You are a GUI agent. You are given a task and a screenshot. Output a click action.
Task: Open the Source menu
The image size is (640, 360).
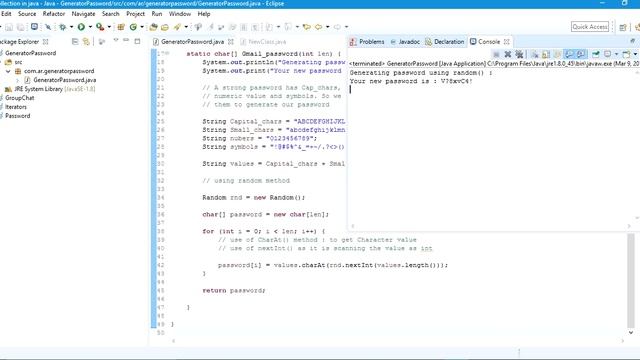pos(27,14)
